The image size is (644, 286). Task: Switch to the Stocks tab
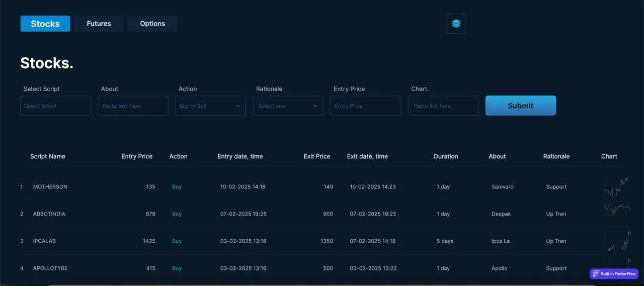pyautogui.click(x=45, y=24)
